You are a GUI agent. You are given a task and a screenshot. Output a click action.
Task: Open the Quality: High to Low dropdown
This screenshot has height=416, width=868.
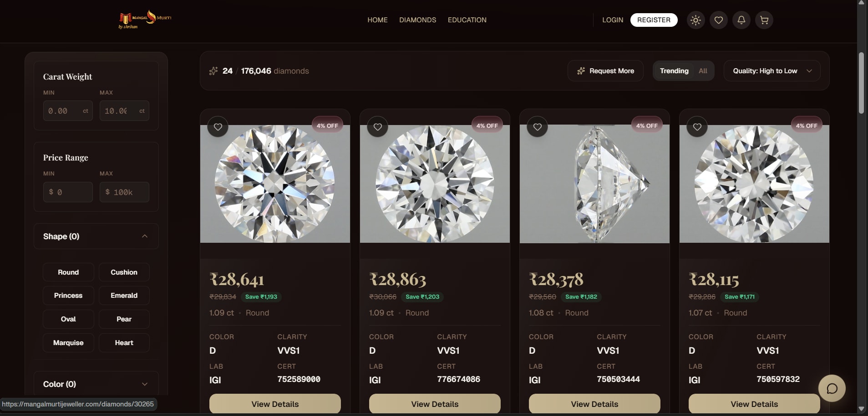[772, 70]
